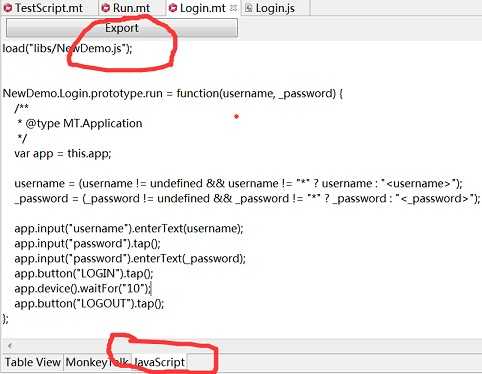Click the app.input("password").enterText(_password) line
The width and height of the screenshot is (482, 374).
point(130,259)
